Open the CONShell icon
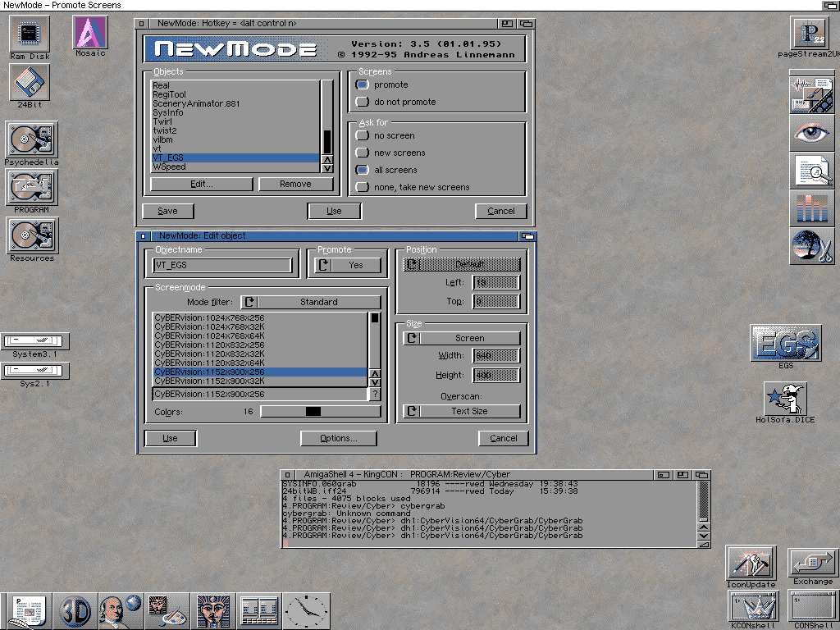This screenshot has height=630, width=840. coord(813,606)
